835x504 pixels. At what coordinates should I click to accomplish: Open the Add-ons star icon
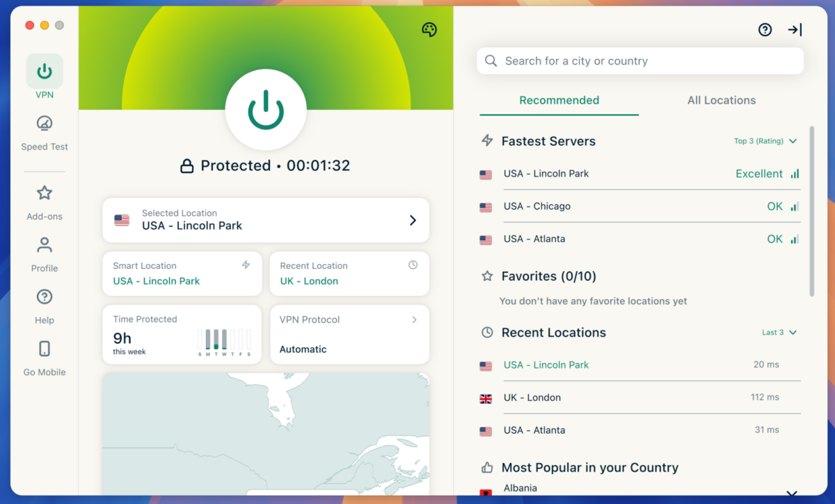point(44,193)
